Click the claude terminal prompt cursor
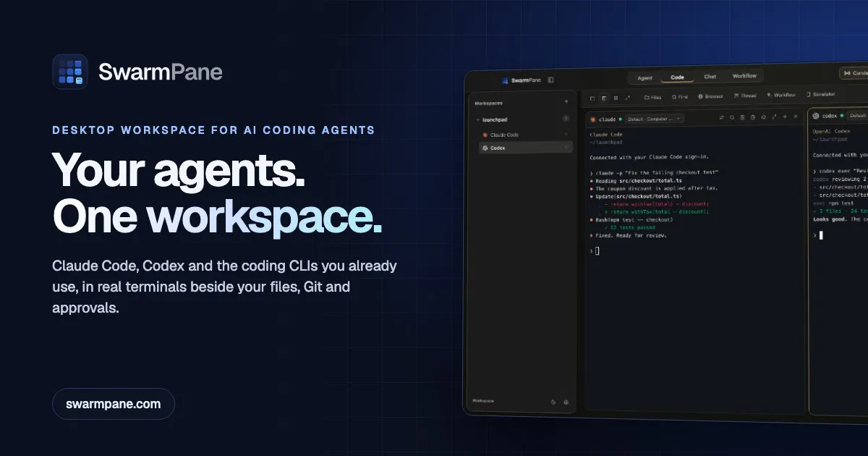This screenshot has width=868, height=456. (x=597, y=250)
